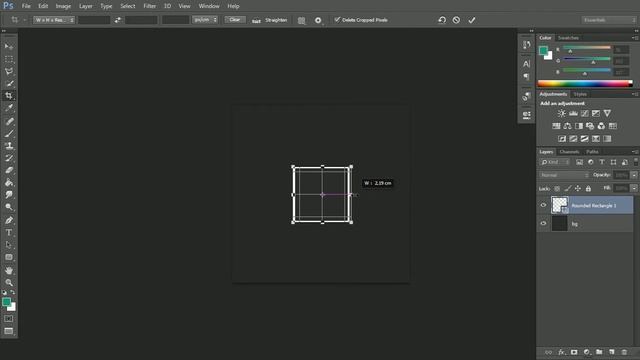Swap crop width and height values
Image resolution: width=640 pixels, height=360 pixels.
(x=118, y=20)
